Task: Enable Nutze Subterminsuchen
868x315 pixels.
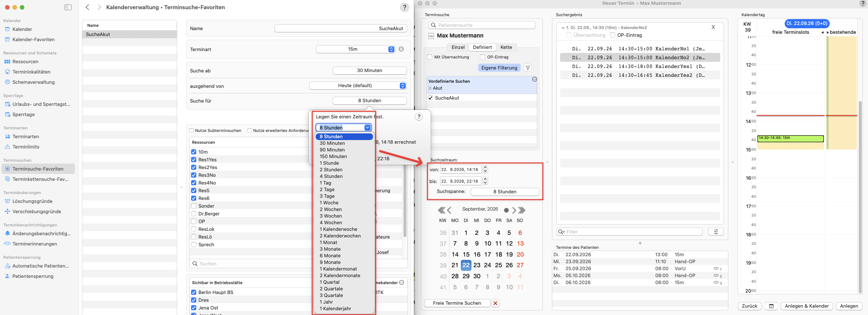Action: click(191, 130)
